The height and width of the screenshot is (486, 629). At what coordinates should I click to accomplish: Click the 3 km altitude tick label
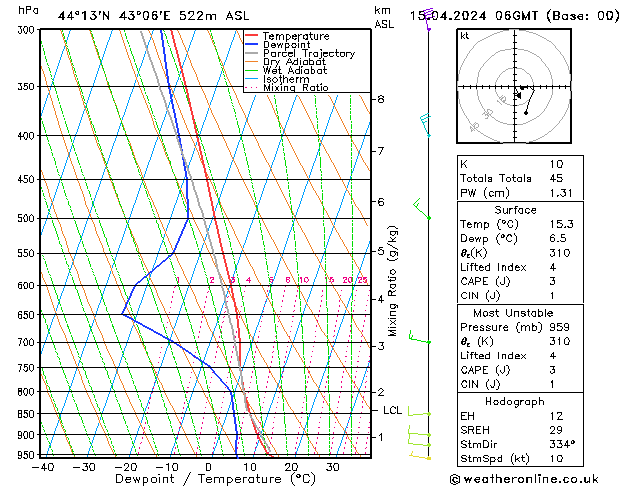(381, 346)
